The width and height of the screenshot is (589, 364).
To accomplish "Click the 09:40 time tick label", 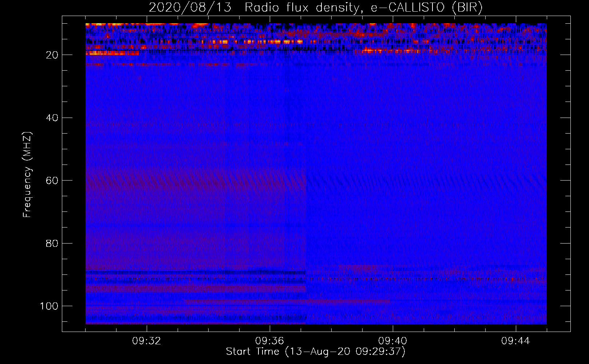I will tap(392, 341).
